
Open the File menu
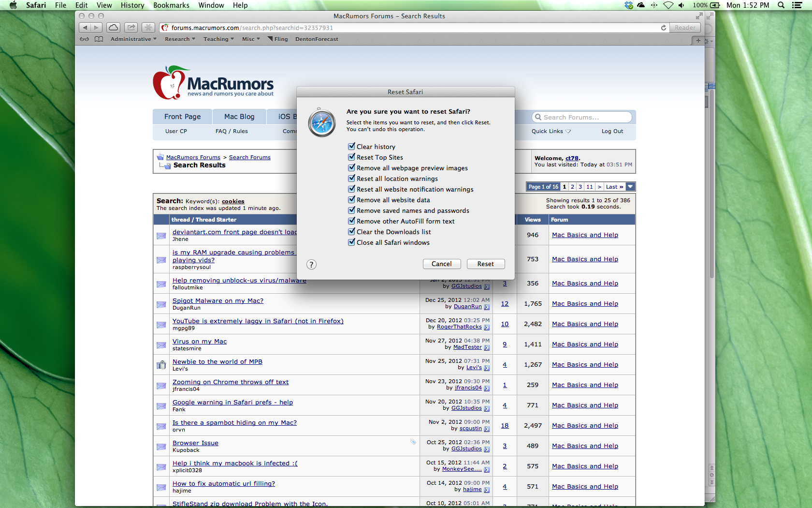(x=60, y=5)
